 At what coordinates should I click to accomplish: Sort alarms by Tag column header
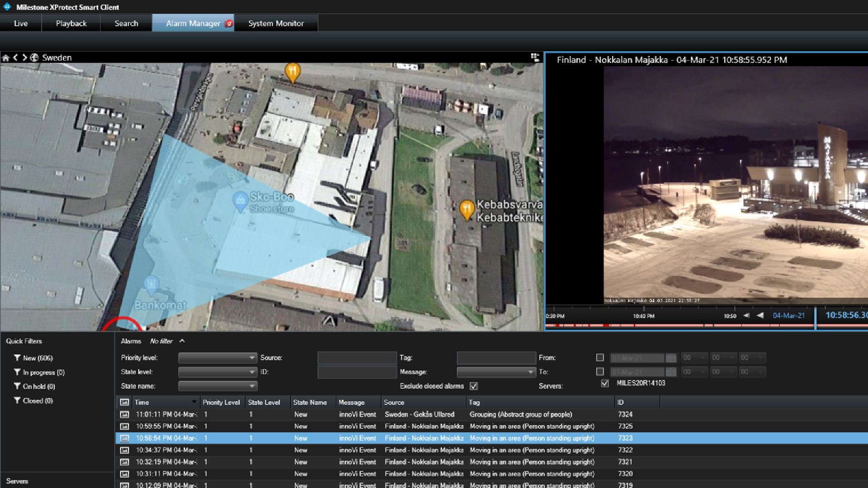pyautogui.click(x=540, y=402)
